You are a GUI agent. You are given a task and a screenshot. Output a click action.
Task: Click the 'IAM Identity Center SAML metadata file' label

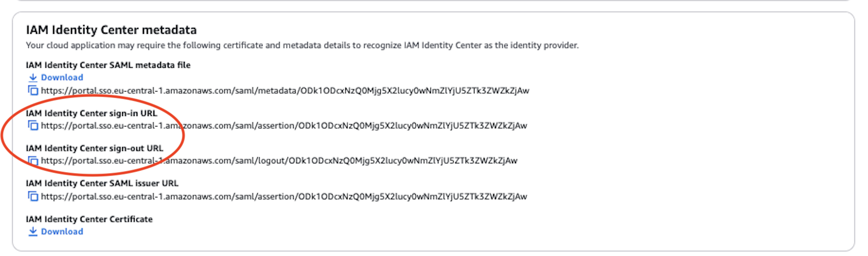pos(108,65)
